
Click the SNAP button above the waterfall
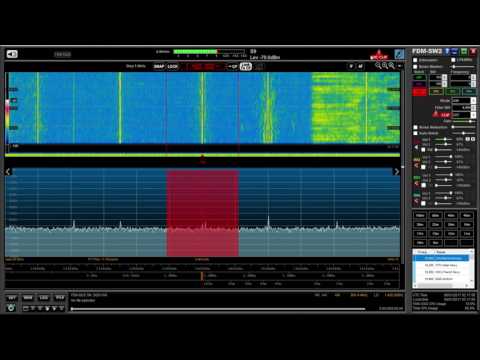tap(159, 66)
